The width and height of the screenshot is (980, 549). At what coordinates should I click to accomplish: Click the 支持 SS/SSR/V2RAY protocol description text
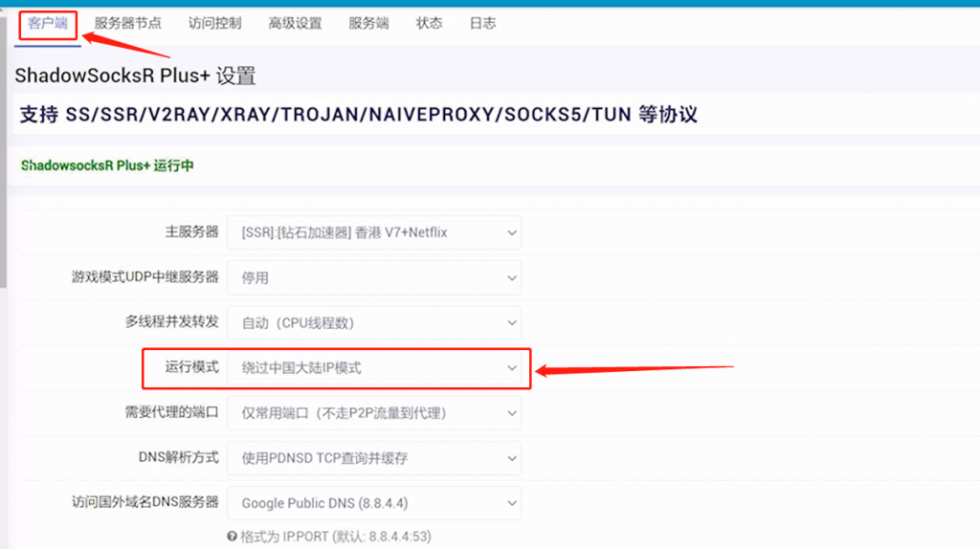[x=359, y=115]
